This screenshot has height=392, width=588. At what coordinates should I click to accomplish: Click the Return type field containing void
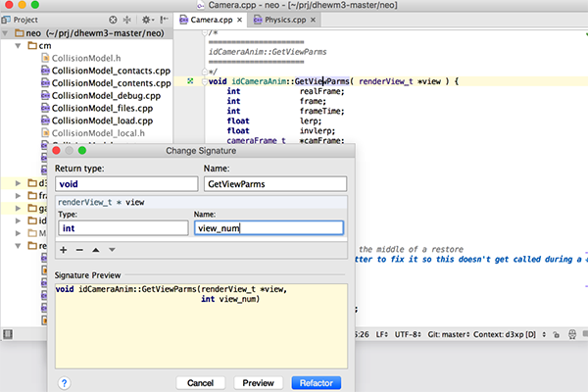pyautogui.click(x=125, y=183)
